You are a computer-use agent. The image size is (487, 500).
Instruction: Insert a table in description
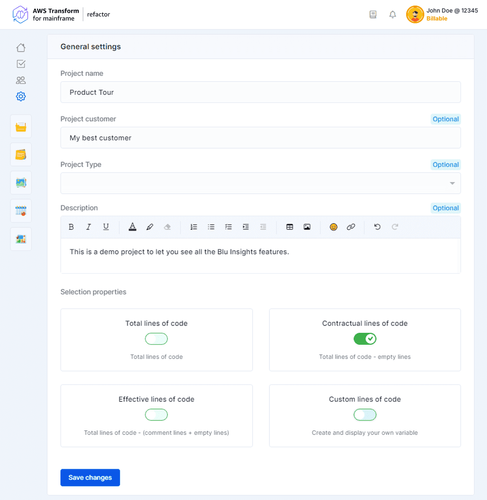tap(290, 227)
